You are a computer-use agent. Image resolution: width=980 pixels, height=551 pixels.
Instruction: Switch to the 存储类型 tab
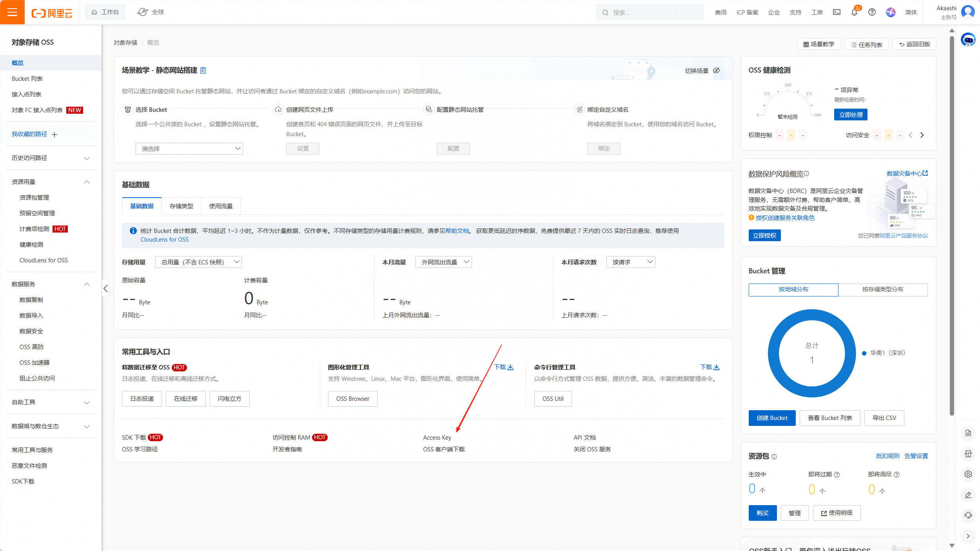click(x=181, y=206)
